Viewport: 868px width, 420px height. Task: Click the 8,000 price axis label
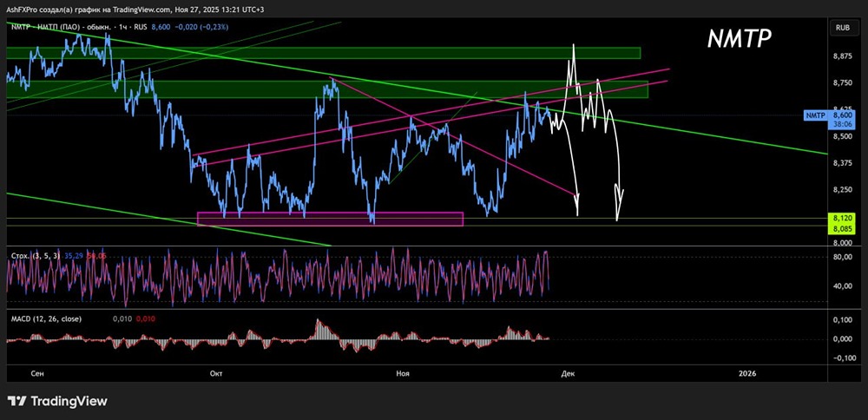click(842, 243)
